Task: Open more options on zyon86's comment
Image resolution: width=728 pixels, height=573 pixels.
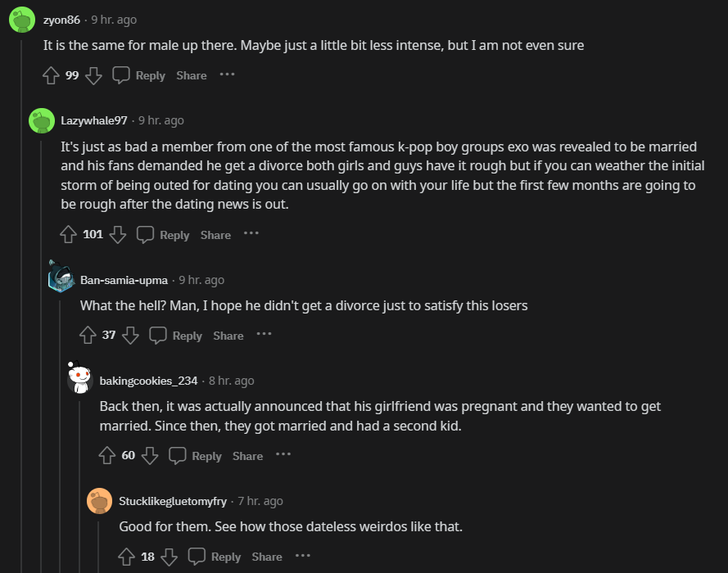Action: click(227, 74)
